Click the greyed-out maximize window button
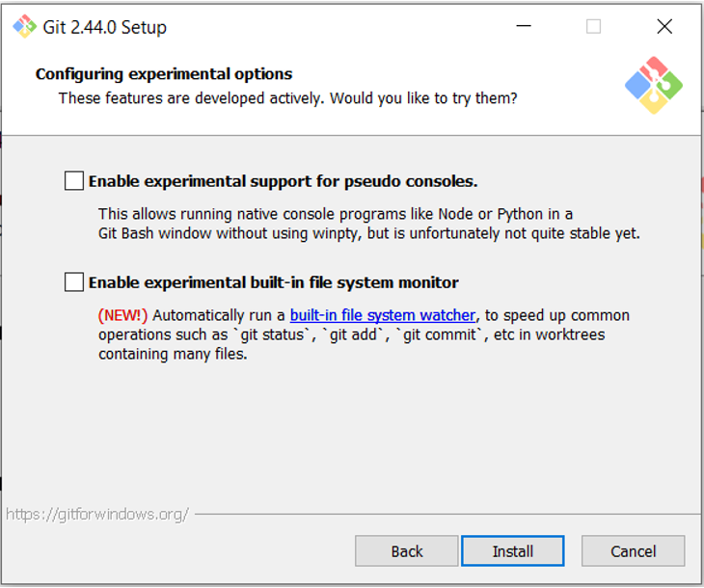 [x=594, y=27]
